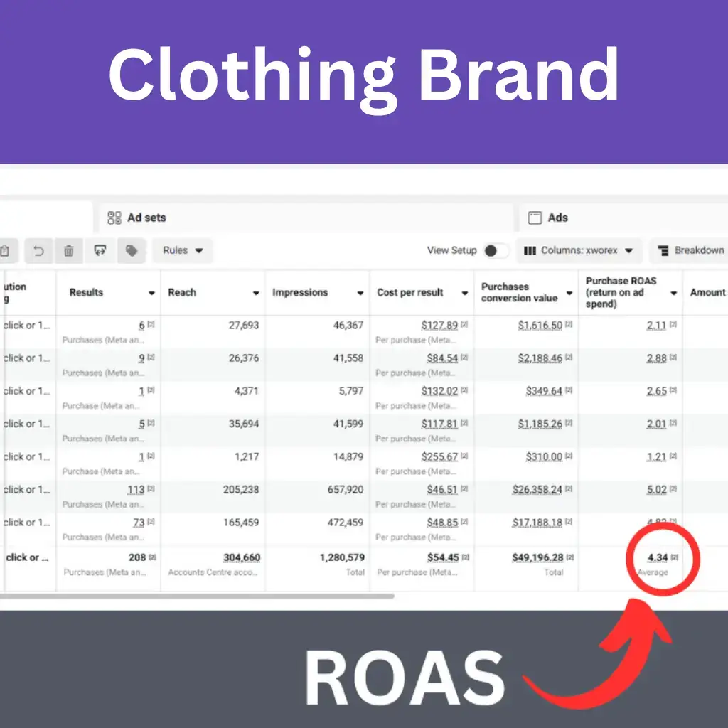Click cost per result value $48.85

[x=442, y=523]
